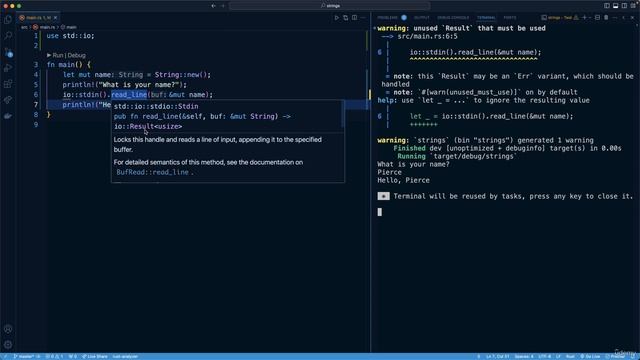Click the src/main.rs:6:5 link in the terminal
This screenshot has width=640, height=360.
click(x=427, y=36)
